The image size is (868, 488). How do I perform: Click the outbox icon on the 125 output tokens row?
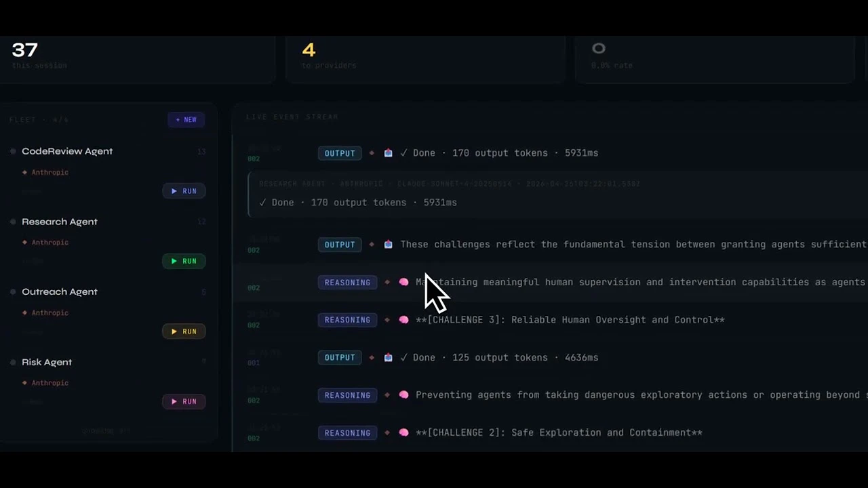(x=388, y=357)
